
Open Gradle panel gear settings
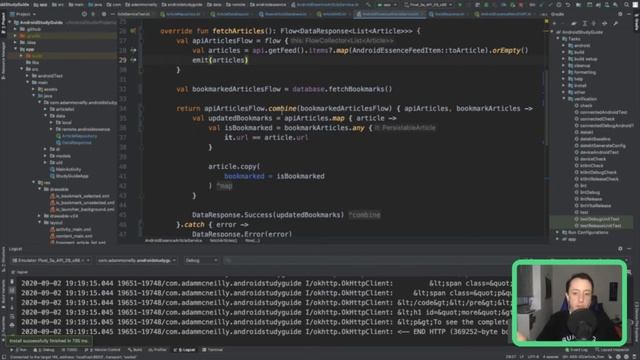tap(620, 14)
